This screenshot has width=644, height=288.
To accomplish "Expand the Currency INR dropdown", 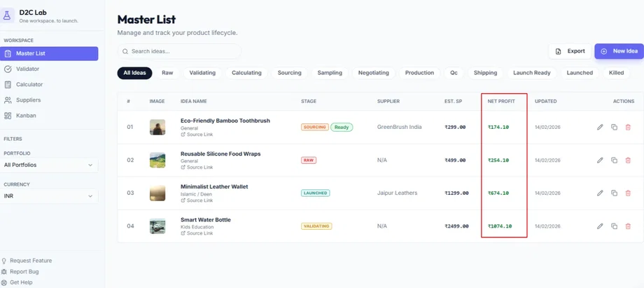I will coord(49,197).
